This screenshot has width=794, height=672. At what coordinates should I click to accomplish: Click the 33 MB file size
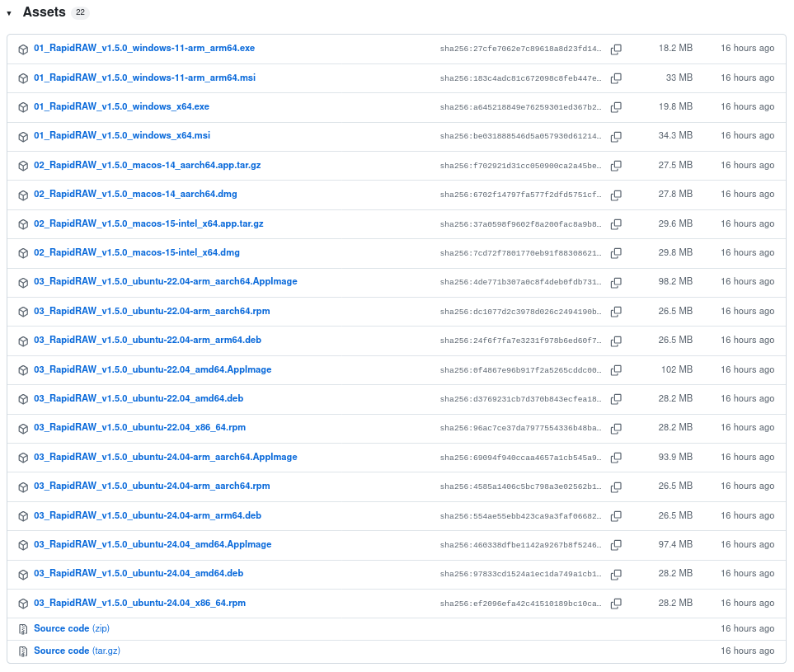679,78
